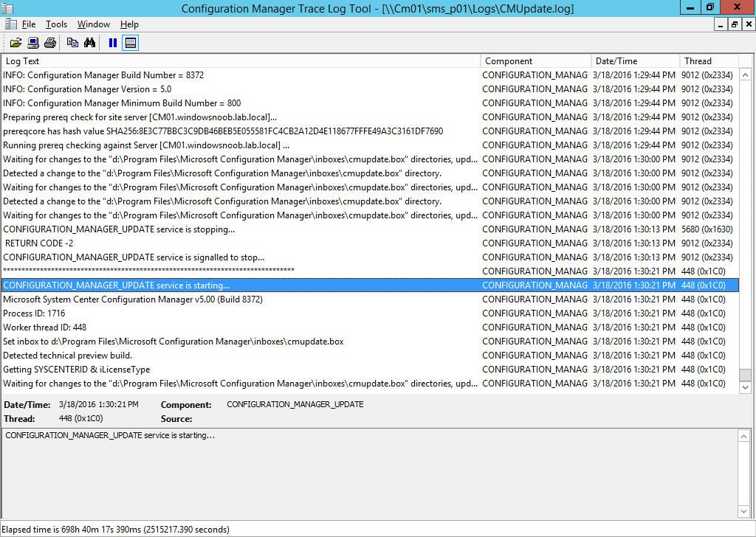Select the 'Preparing prereq check for site server' row

(x=370, y=117)
